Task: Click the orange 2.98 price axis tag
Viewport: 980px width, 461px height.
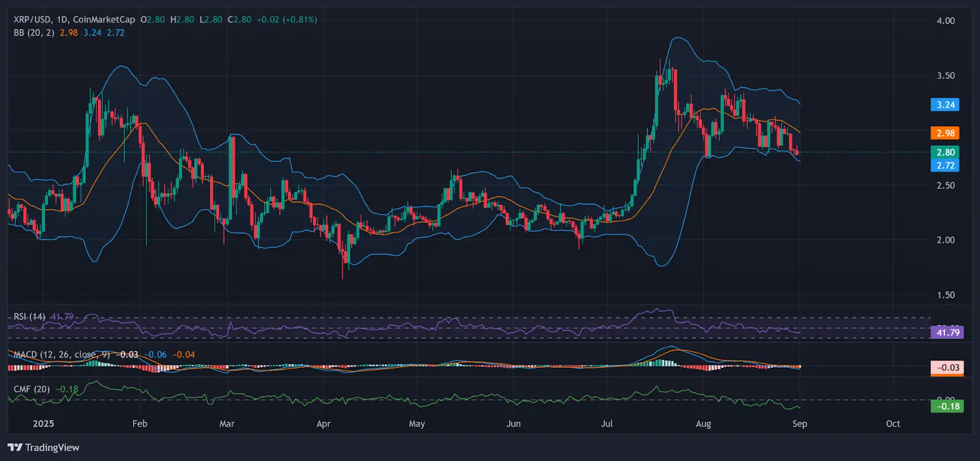Action: coord(945,133)
